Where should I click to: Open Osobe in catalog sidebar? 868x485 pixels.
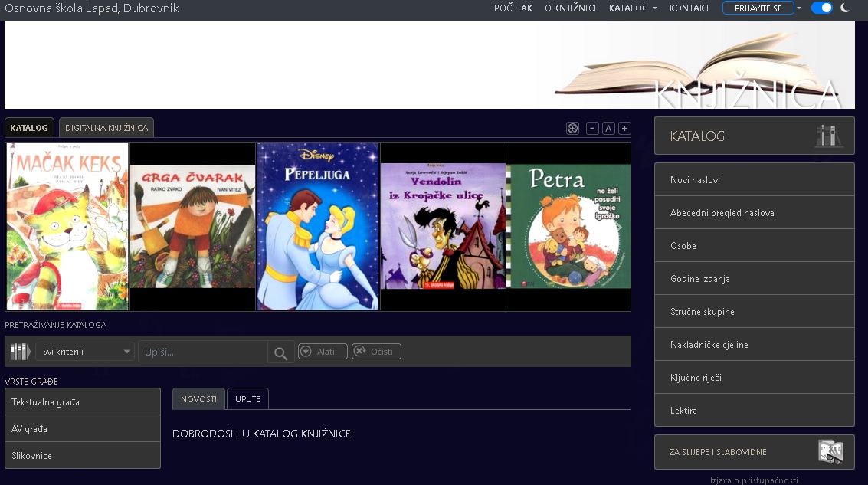pyautogui.click(x=755, y=245)
